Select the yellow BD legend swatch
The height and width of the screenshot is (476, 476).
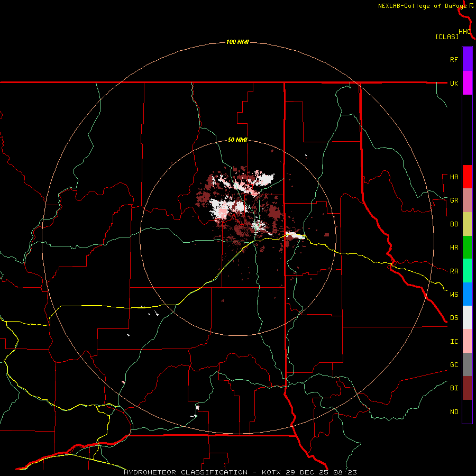point(467,224)
